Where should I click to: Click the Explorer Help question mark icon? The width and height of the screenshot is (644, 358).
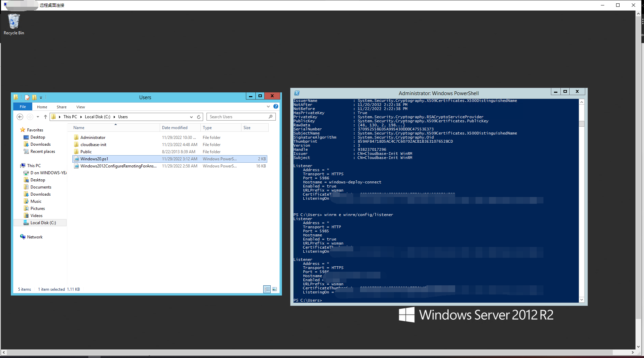[276, 106]
